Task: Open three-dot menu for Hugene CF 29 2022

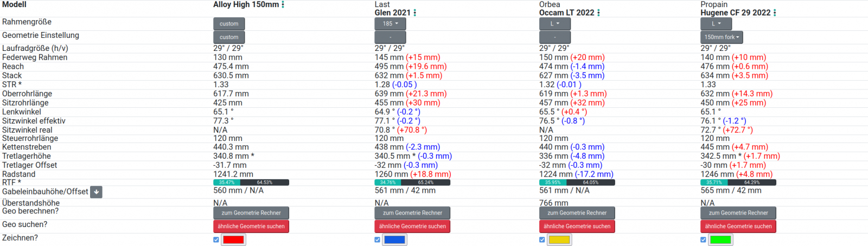Action: (x=775, y=13)
